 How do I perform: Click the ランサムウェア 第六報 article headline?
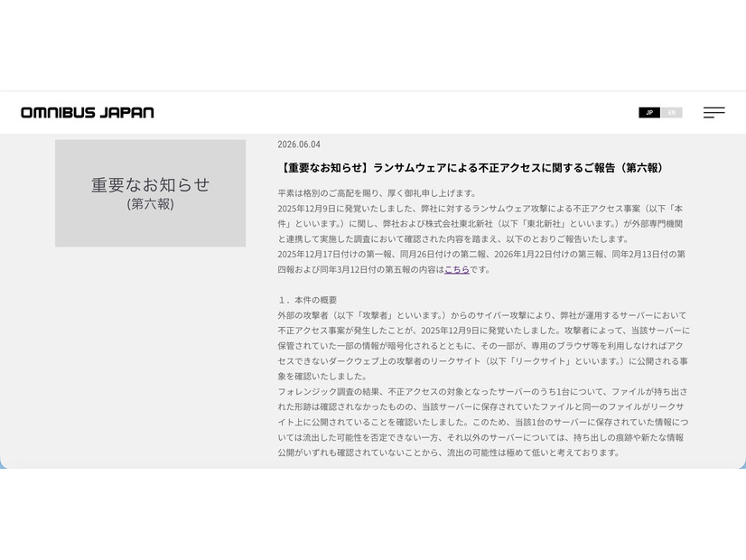[472, 167]
